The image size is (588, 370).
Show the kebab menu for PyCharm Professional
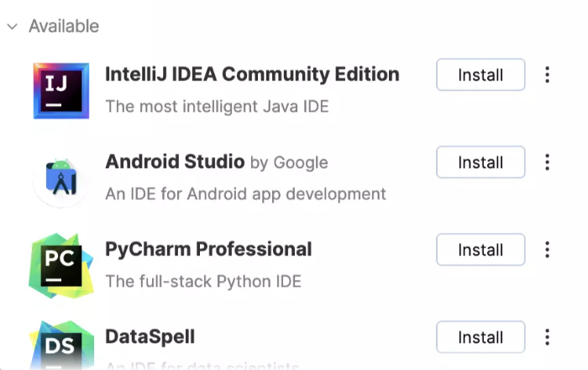[x=547, y=250]
